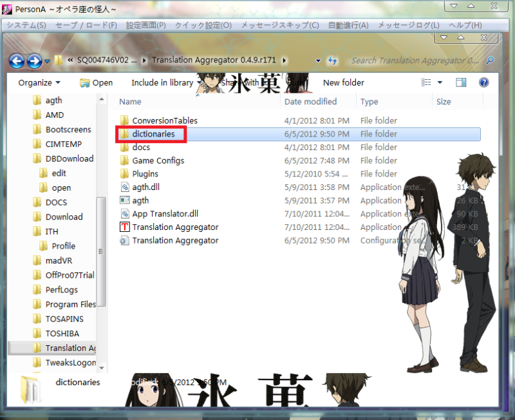Screen dimensions: 515x420
Task: Open the ヘルプ(H) menu
Action: [465, 25]
